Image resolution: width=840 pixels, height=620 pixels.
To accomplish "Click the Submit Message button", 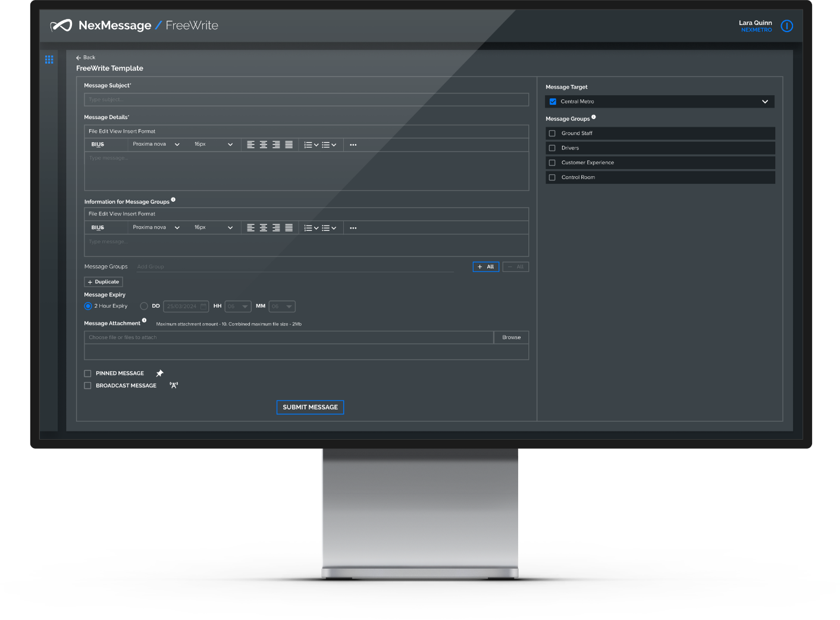I will (x=310, y=408).
